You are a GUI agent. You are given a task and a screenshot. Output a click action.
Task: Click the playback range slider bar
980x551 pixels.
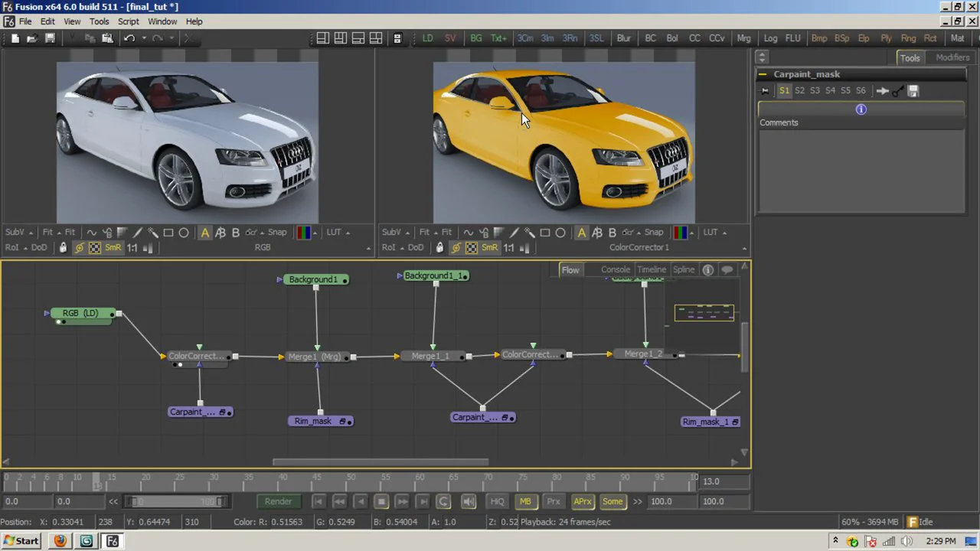176,501
